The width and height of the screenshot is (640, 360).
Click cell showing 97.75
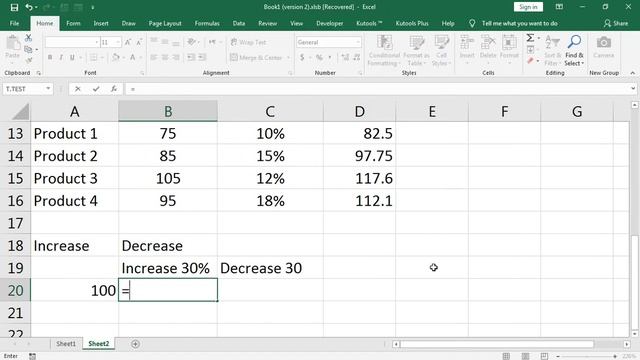click(359, 156)
